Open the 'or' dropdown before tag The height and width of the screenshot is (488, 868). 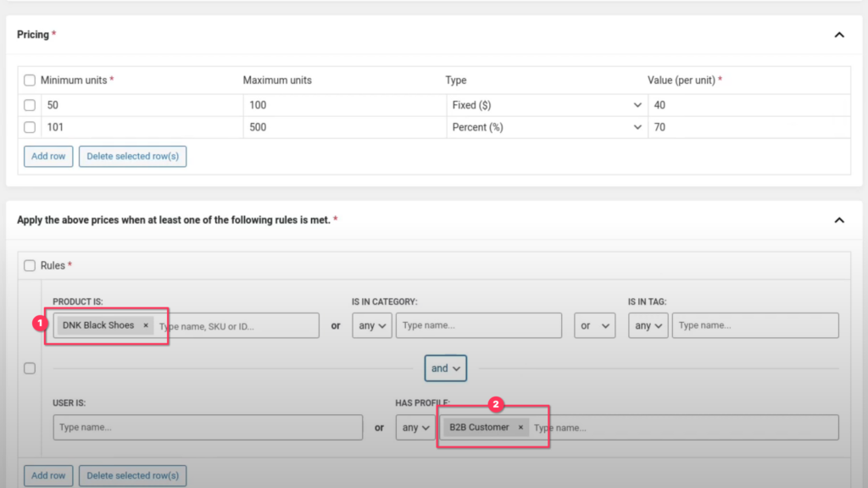(594, 325)
